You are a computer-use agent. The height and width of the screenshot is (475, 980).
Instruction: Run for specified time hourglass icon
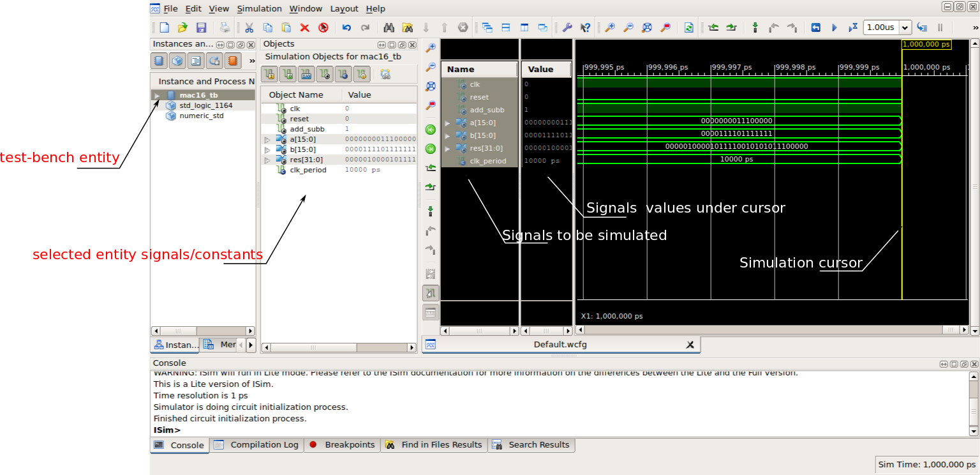[x=853, y=27]
